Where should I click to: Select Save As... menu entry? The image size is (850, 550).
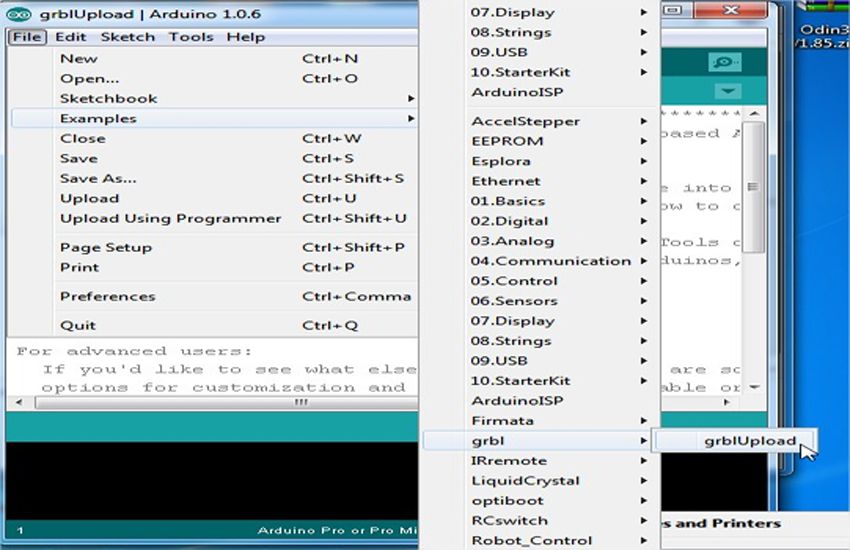[98, 178]
